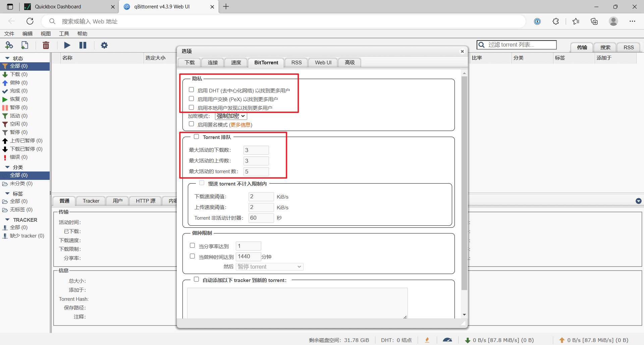Click the resume play icon in toolbar
The image size is (644, 345).
coord(67,45)
